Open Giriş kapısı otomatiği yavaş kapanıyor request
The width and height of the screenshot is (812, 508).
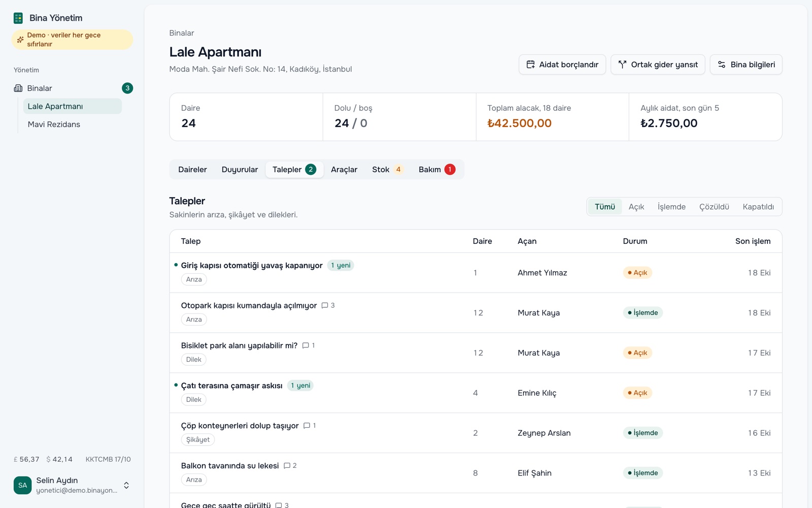tap(252, 266)
